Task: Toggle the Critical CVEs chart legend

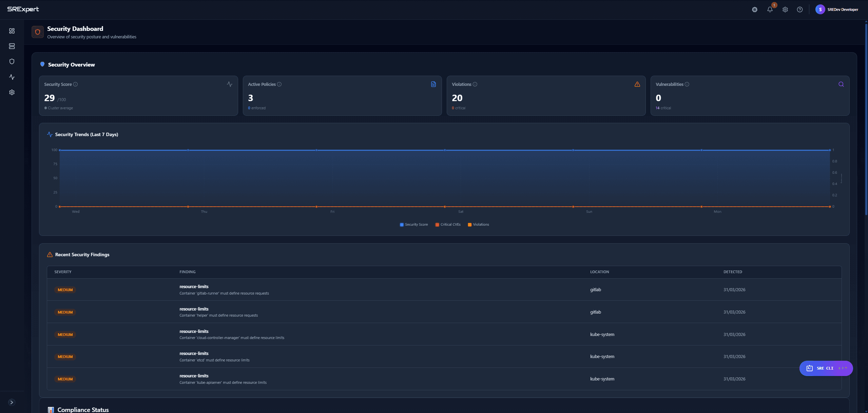Action: (x=448, y=224)
